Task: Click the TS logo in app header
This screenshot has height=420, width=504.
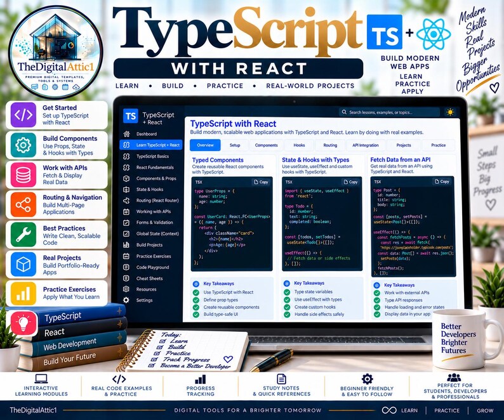Action: click(131, 116)
